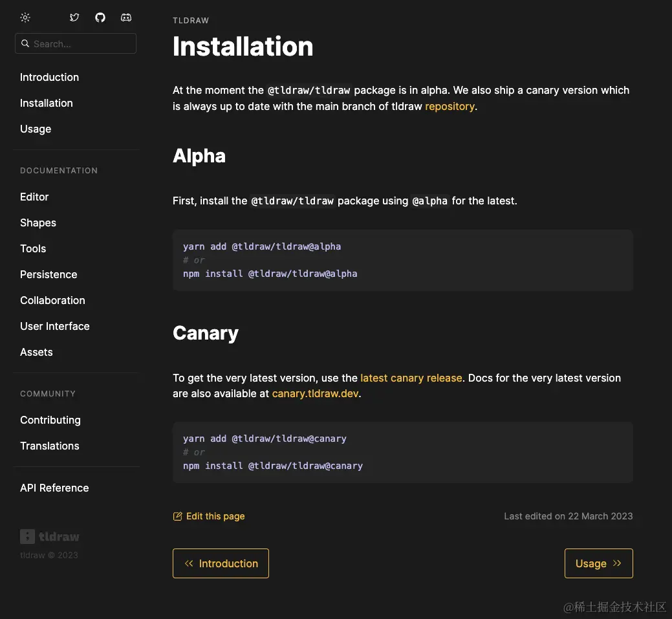672x619 pixels.
Task: Navigate to Persistence docs
Action: pos(49,274)
